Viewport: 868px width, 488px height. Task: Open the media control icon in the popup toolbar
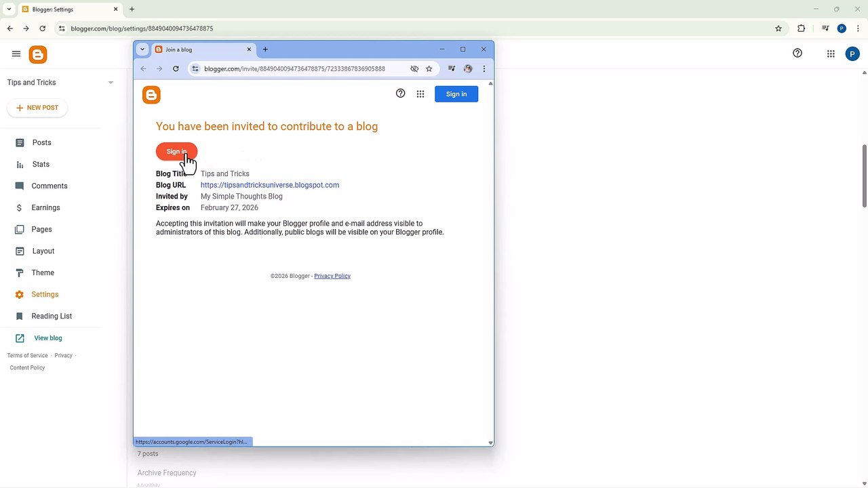pyautogui.click(x=452, y=68)
